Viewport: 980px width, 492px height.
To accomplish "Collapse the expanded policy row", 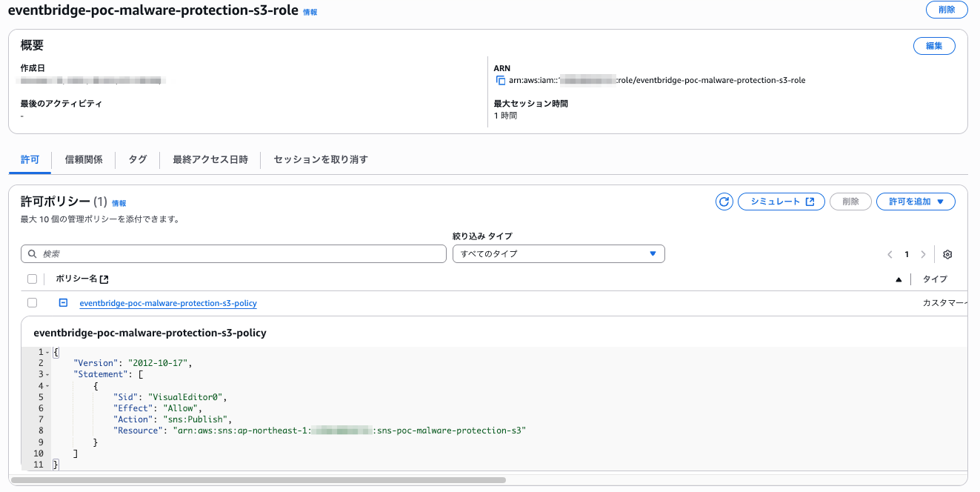I will click(x=64, y=303).
